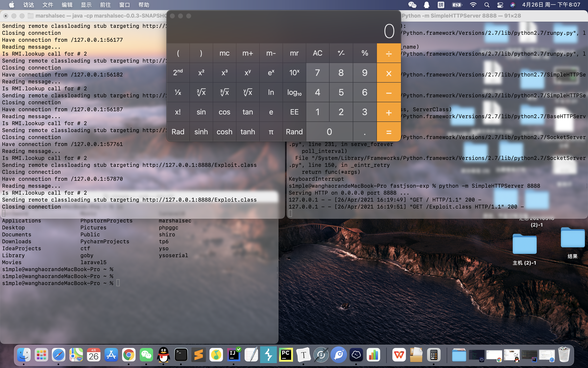The width and height of the screenshot is (588, 368).
Task: Launch Safari from the Dock
Action: tap(59, 355)
